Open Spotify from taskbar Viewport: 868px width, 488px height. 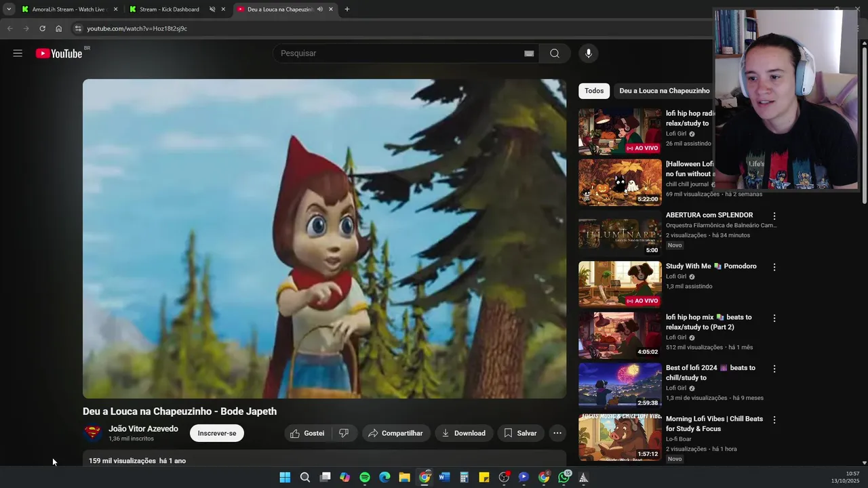(365, 478)
